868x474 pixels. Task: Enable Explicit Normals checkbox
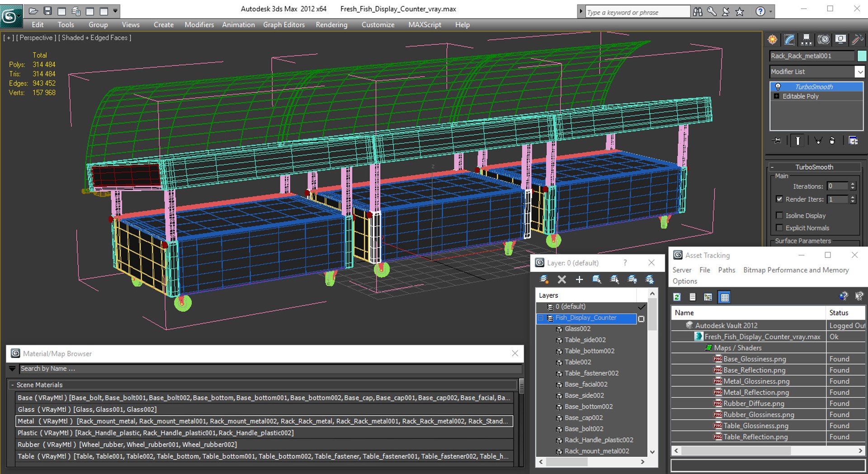pyautogui.click(x=779, y=228)
